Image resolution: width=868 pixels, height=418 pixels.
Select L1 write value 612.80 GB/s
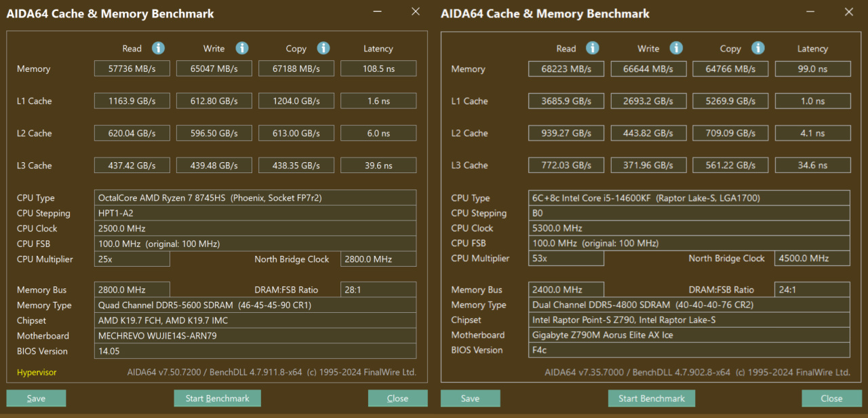click(214, 101)
